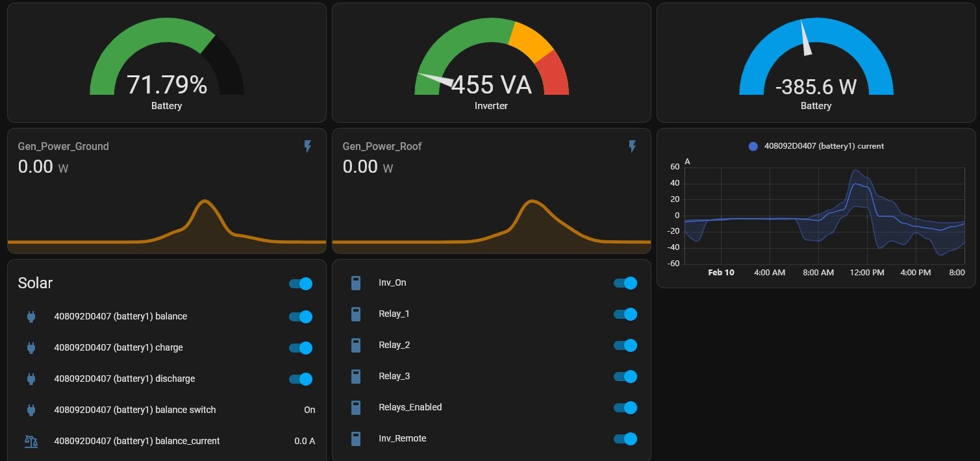Image resolution: width=980 pixels, height=461 pixels.
Task: Click the battery1 current legend entry
Action: click(x=816, y=146)
